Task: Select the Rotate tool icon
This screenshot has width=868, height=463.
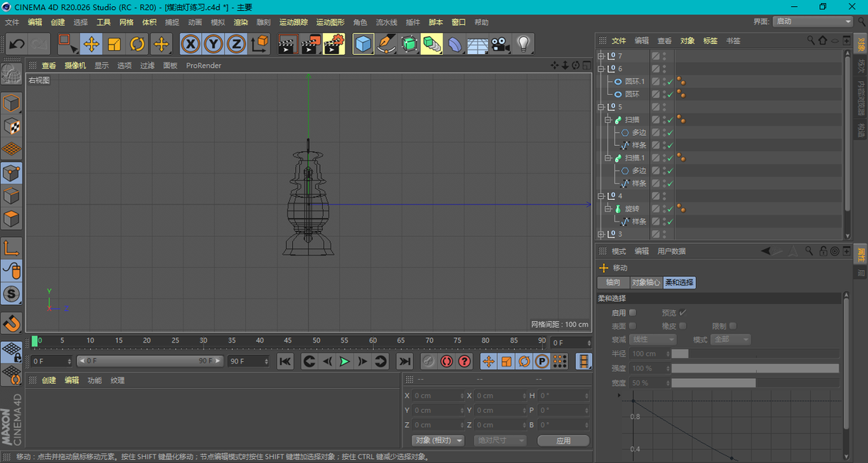Action: [137, 44]
